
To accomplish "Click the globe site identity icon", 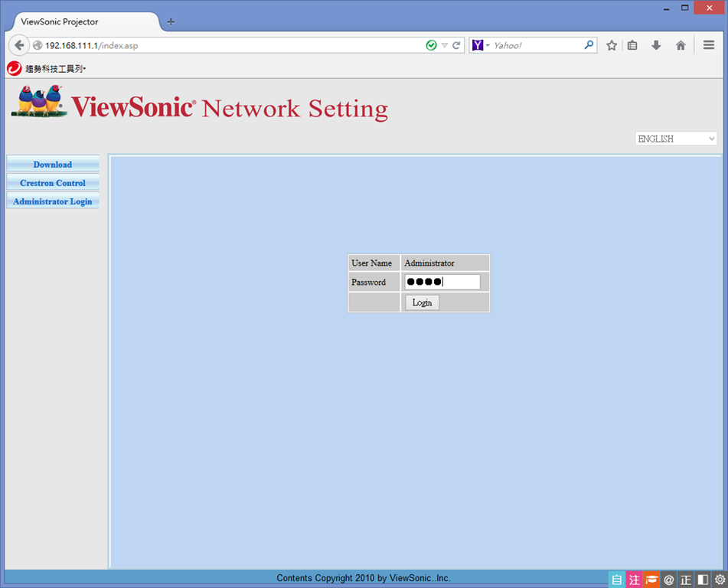I will tap(38, 45).
